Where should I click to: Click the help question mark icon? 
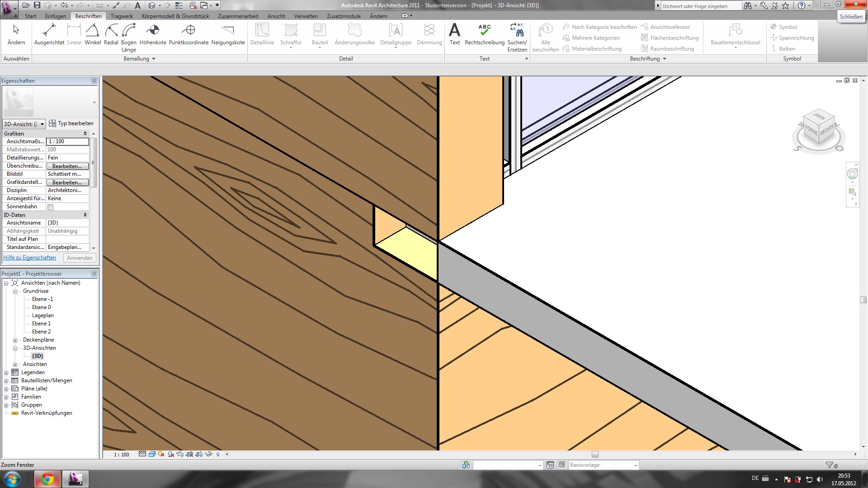[x=802, y=5]
